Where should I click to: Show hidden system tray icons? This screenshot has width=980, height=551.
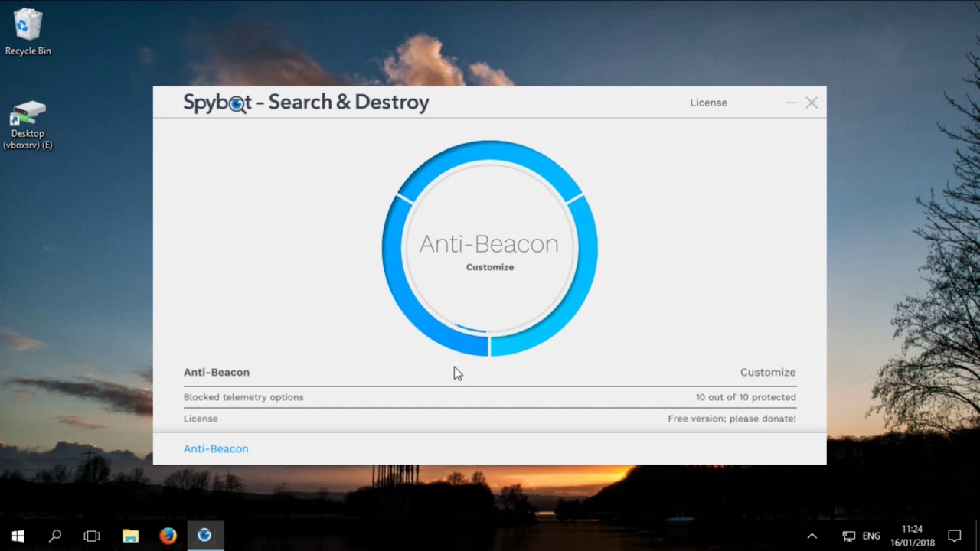pyautogui.click(x=812, y=536)
